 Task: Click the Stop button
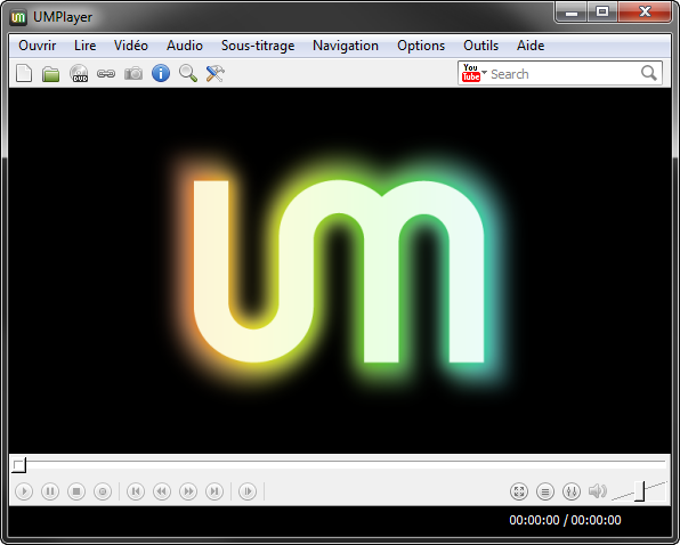[x=76, y=491]
